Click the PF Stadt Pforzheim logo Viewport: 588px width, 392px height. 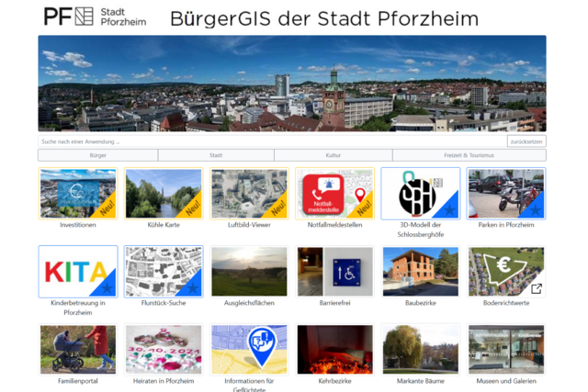point(95,17)
